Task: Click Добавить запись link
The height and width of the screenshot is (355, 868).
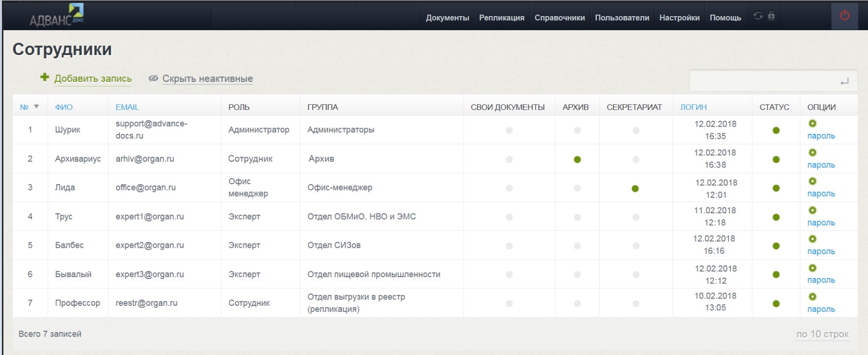Action: [93, 78]
